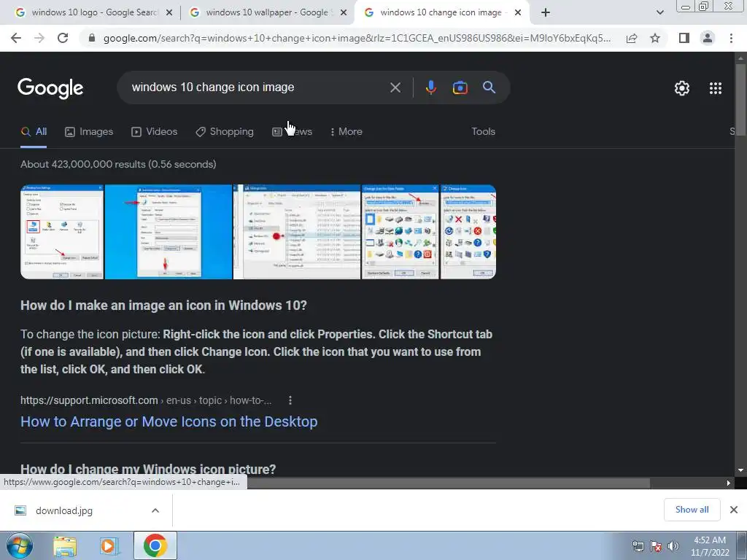Open Google apps grid
Image resolution: width=747 pixels, height=560 pixels.
pyautogui.click(x=716, y=88)
